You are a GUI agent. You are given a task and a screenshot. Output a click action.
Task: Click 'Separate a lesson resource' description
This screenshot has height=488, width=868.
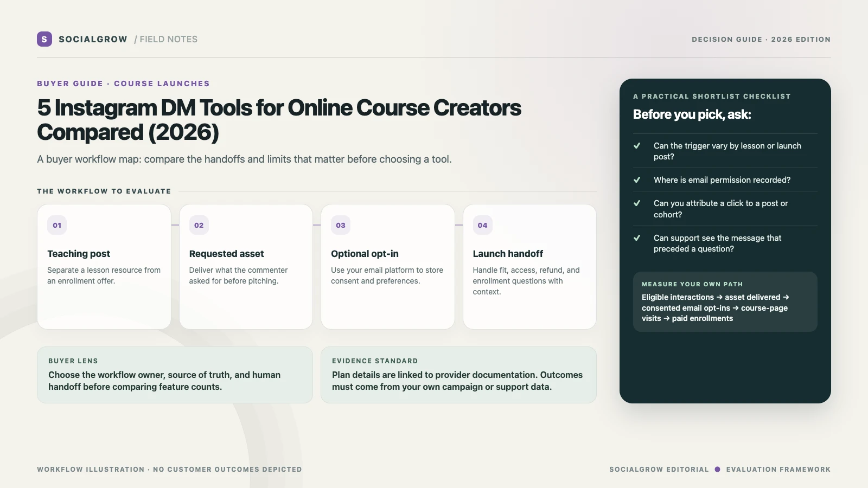104,275
